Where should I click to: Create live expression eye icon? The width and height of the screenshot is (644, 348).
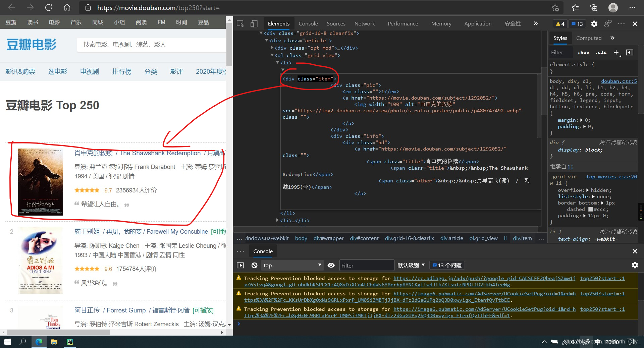tap(331, 265)
